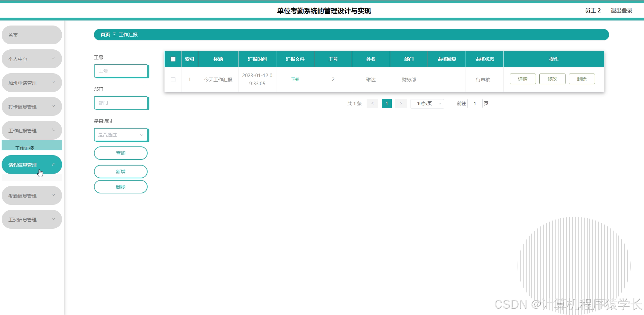Image resolution: width=644 pixels, height=315 pixels.
Task: Collapse the 工作汇报管理 section
Action: (x=32, y=130)
